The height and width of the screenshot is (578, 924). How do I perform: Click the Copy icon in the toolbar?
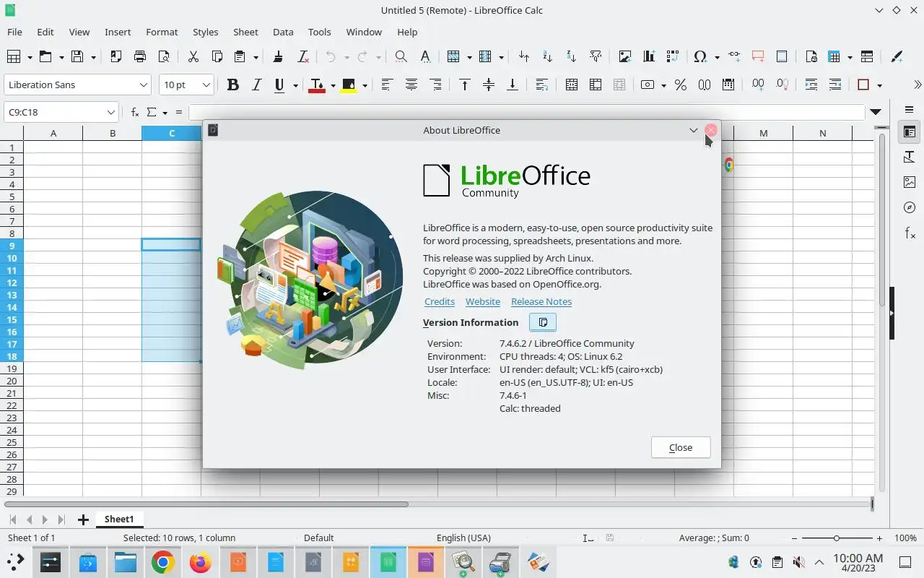[x=217, y=56]
